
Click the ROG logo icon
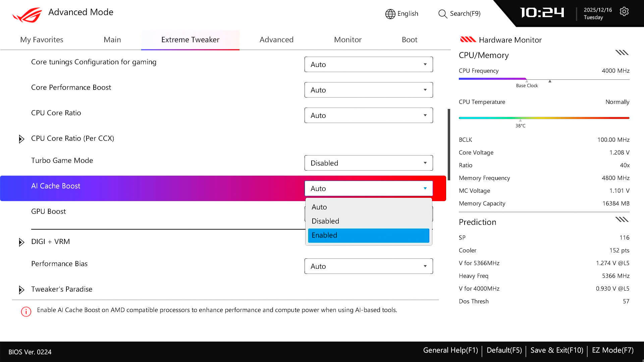[x=28, y=15]
